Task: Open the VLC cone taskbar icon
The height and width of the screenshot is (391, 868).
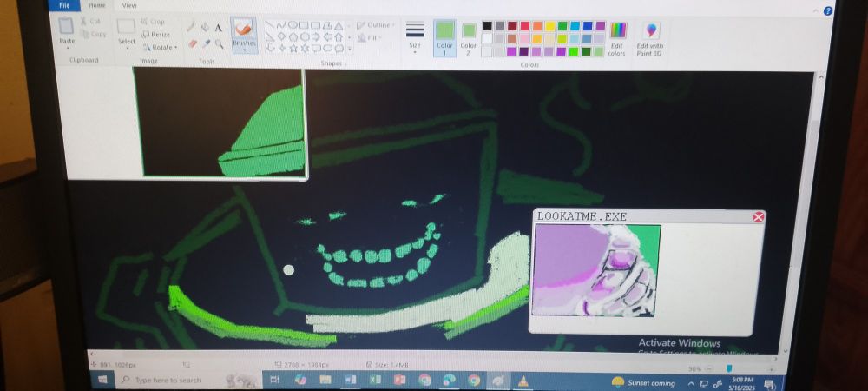Action: tap(523, 381)
